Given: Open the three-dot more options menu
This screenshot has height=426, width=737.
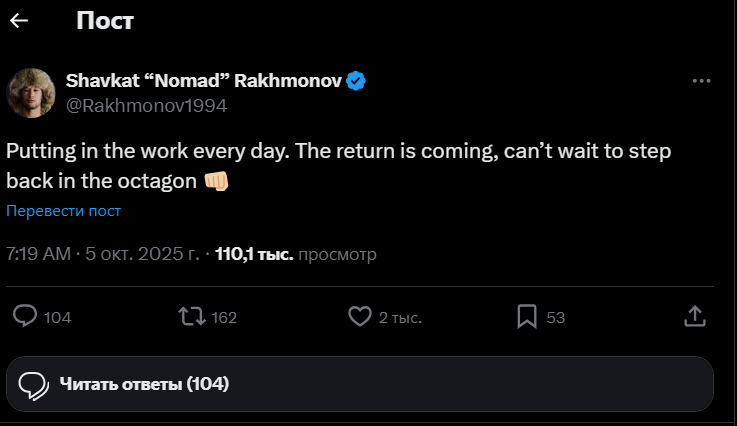Looking at the screenshot, I should click(702, 81).
